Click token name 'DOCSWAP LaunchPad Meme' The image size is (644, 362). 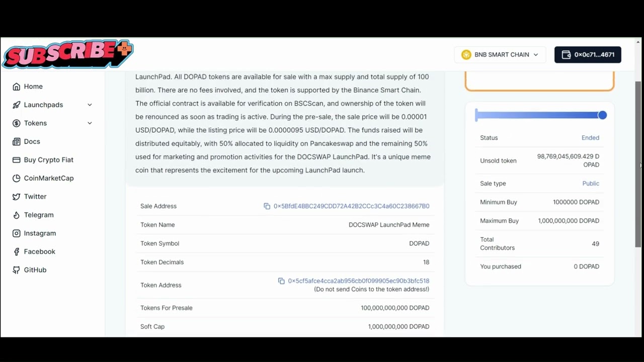389,225
